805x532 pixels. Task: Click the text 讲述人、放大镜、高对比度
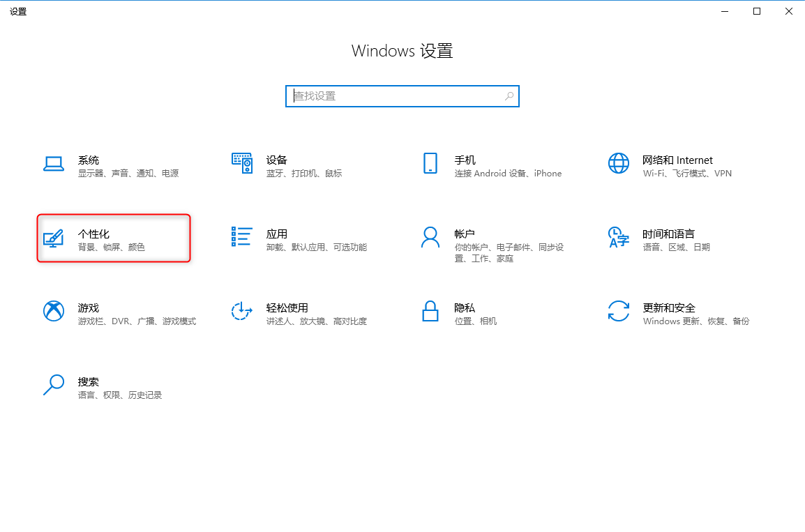pos(317,321)
